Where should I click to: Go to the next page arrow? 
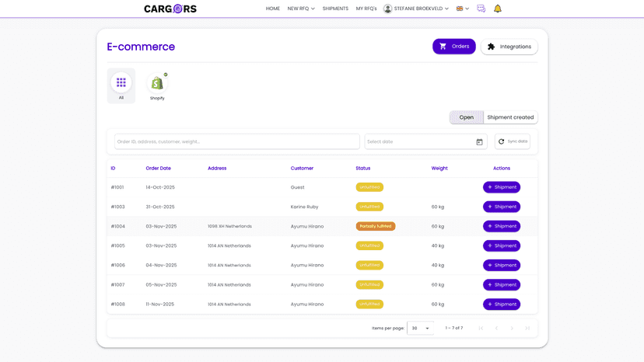512,328
